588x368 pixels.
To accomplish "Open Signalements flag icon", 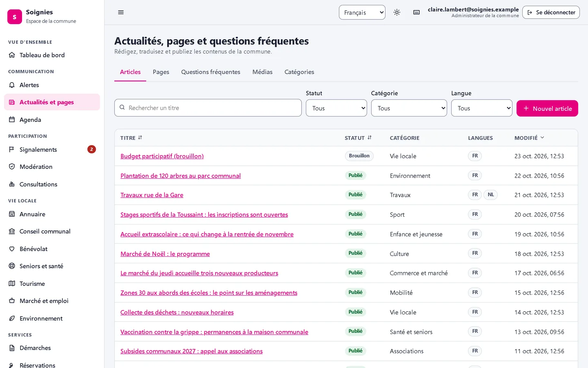I will point(12,150).
